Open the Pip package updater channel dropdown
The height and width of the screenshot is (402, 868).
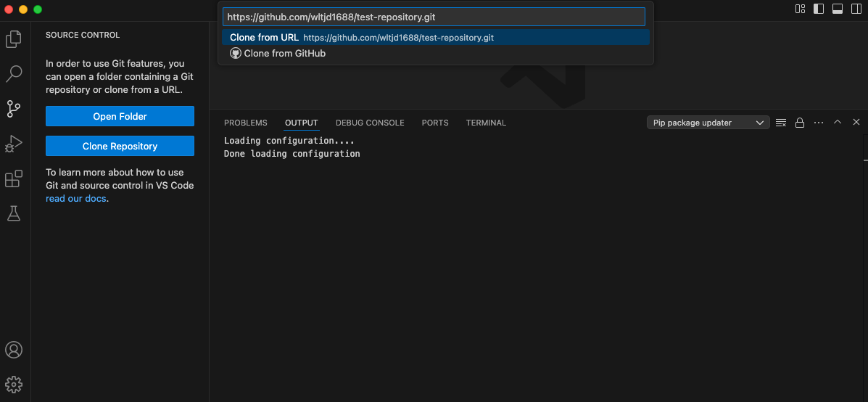708,123
